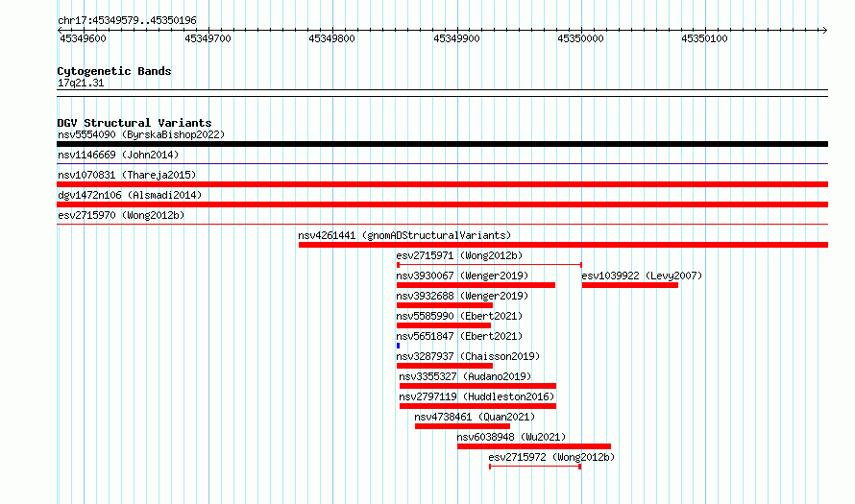855x504 pixels.
Task: Click ruler position 45349700
Action: [x=208, y=38]
